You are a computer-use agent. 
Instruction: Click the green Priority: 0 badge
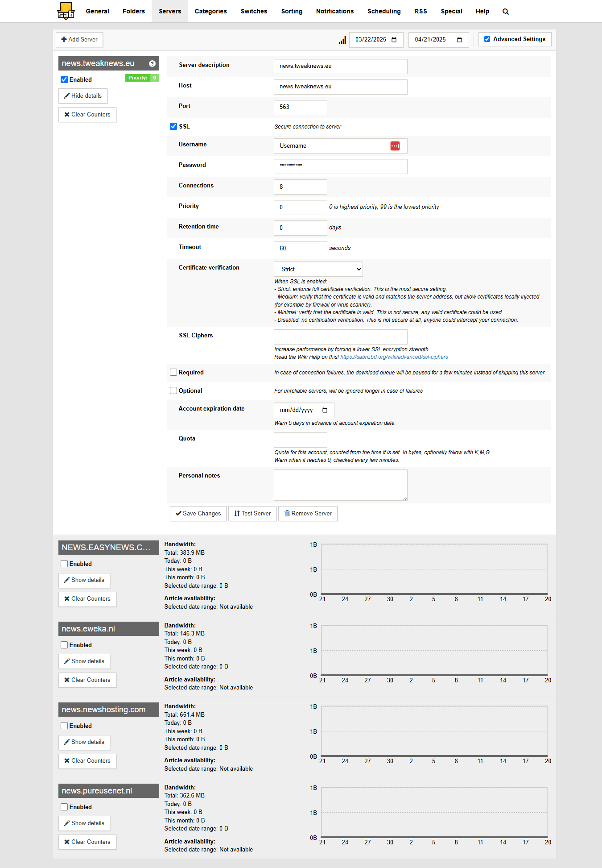pos(142,78)
